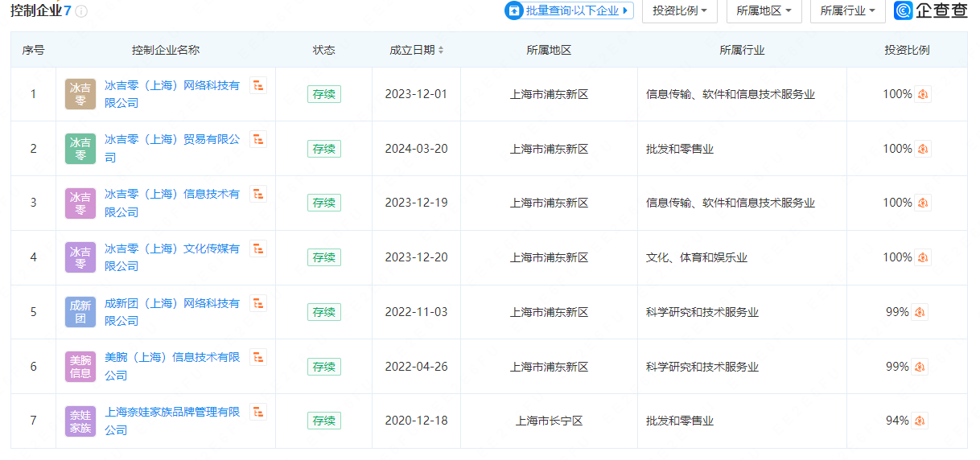Click 存续 status tag in row 1
Image resolution: width=980 pixels, height=460 pixels.
(324, 94)
